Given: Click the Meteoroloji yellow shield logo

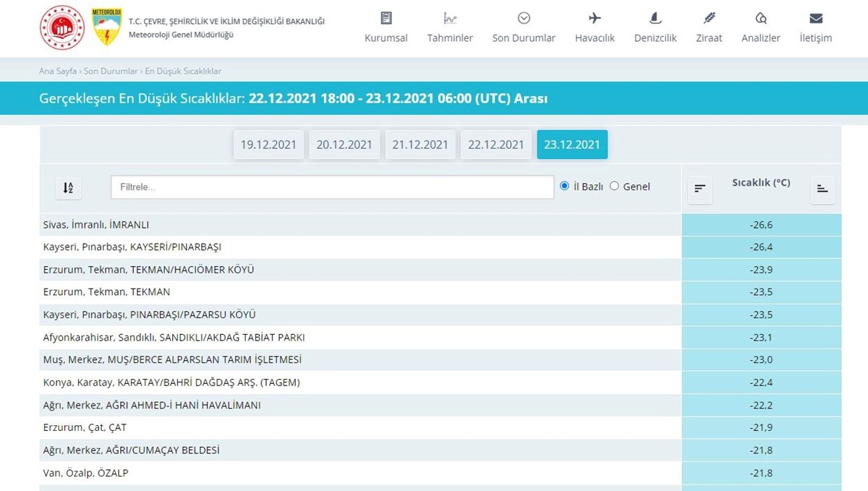Looking at the screenshot, I should tap(107, 27).
